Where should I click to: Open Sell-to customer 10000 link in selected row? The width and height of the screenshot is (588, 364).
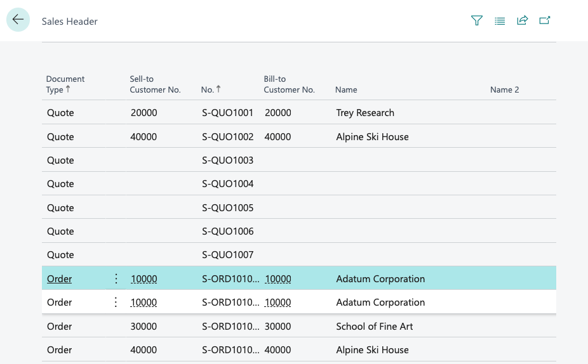pos(144,279)
